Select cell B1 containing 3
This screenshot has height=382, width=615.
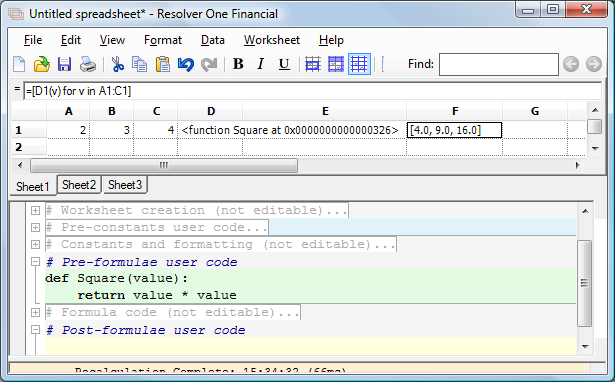pyautogui.click(x=112, y=130)
